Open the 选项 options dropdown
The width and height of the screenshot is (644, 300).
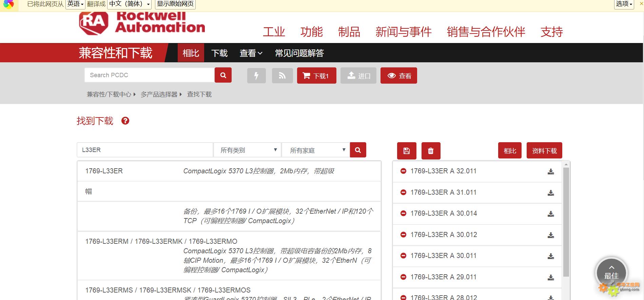(624, 4)
